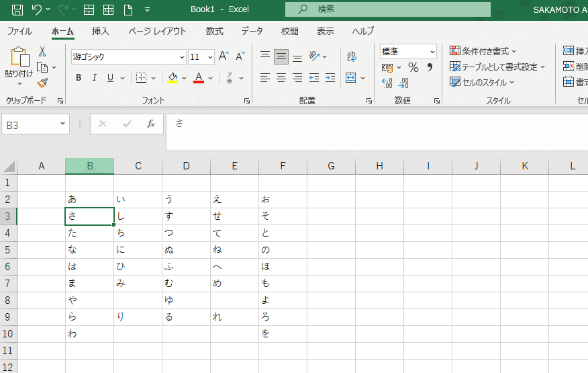588x373 pixels.
Task: Open the ファイル tab
Action: [x=19, y=31]
